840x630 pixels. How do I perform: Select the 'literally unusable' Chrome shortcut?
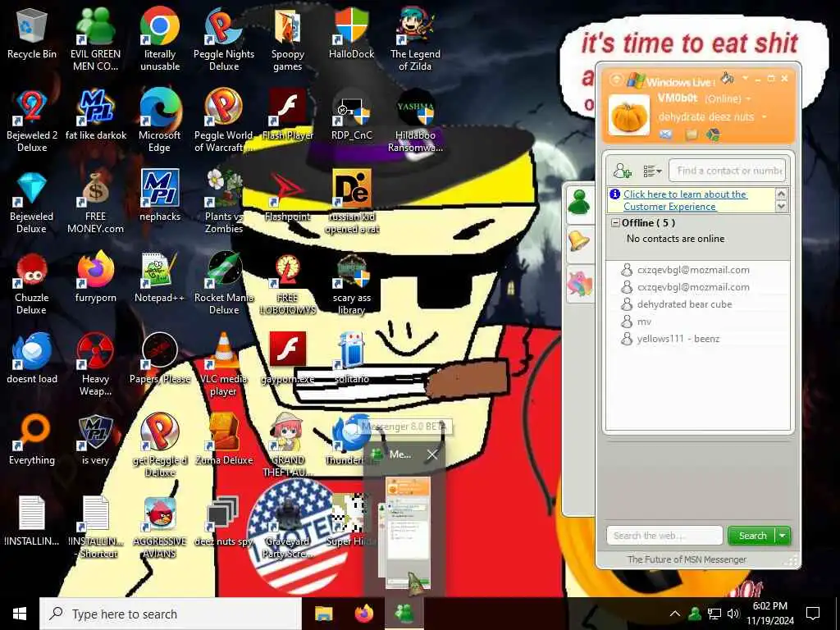coord(160,39)
